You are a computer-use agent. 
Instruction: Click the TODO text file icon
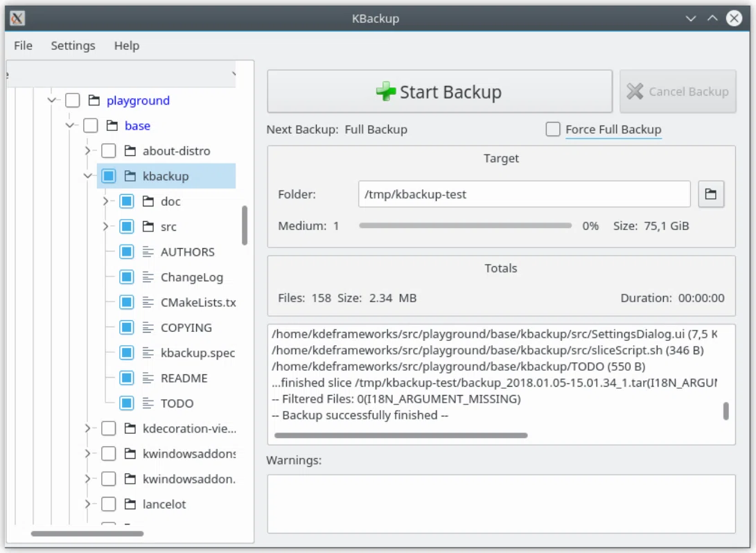point(148,403)
